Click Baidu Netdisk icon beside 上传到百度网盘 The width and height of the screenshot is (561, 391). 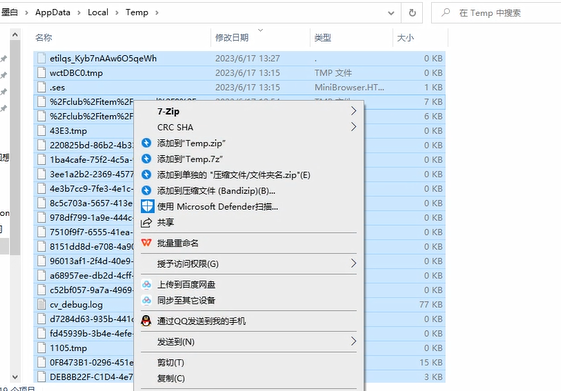(146, 284)
